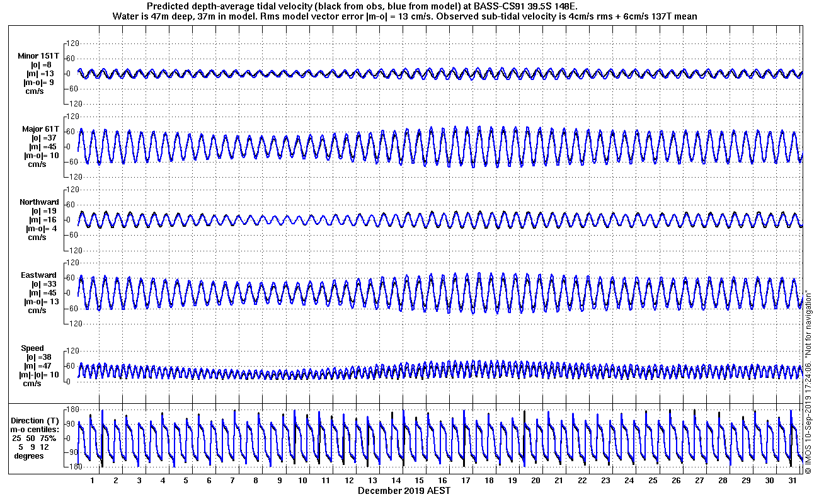Screen dimensions: 819x504
Task: Click the 'December 2019 AEST' axis title
Action: pos(404,491)
